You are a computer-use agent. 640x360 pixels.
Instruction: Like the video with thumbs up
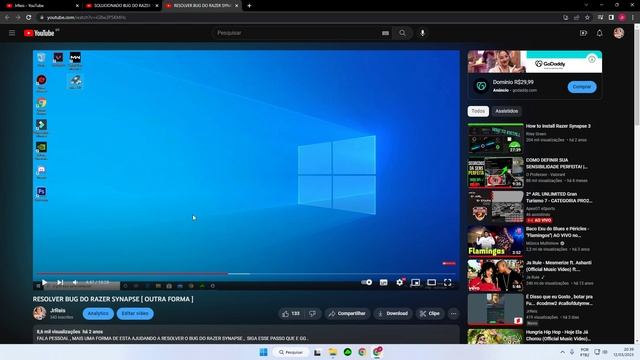click(x=291, y=313)
